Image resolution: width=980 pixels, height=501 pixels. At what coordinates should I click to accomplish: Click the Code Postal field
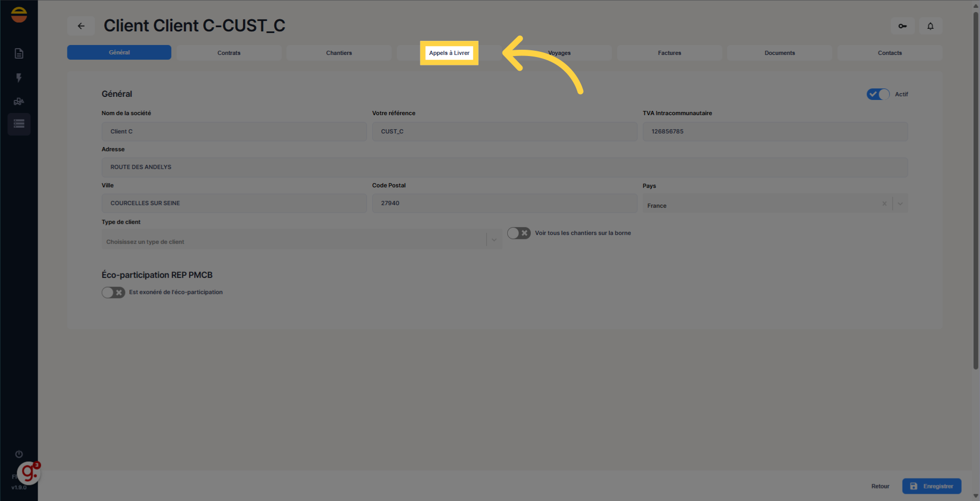pos(505,203)
